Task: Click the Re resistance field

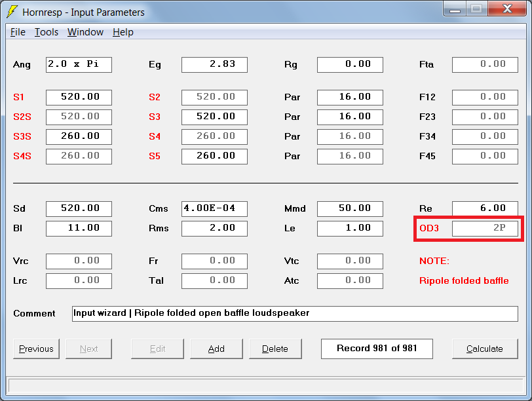Action: point(485,209)
